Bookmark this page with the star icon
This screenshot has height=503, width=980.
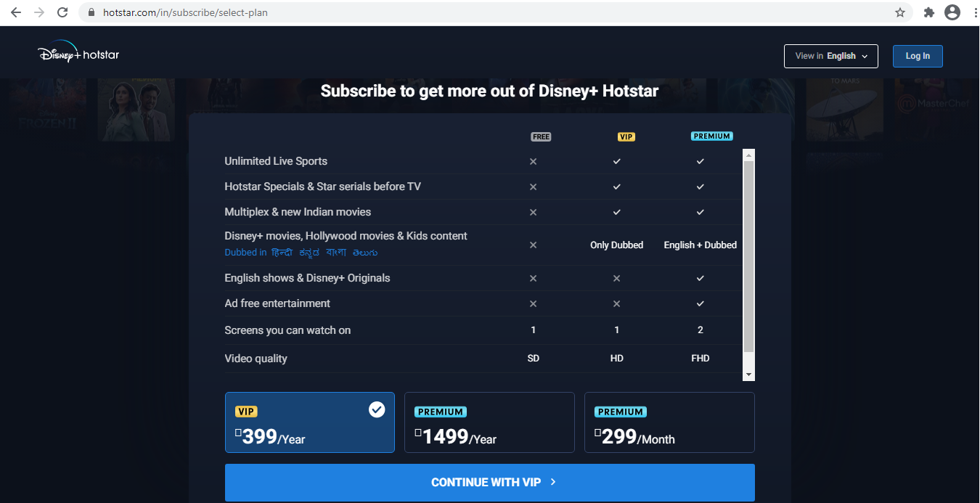[900, 12]
